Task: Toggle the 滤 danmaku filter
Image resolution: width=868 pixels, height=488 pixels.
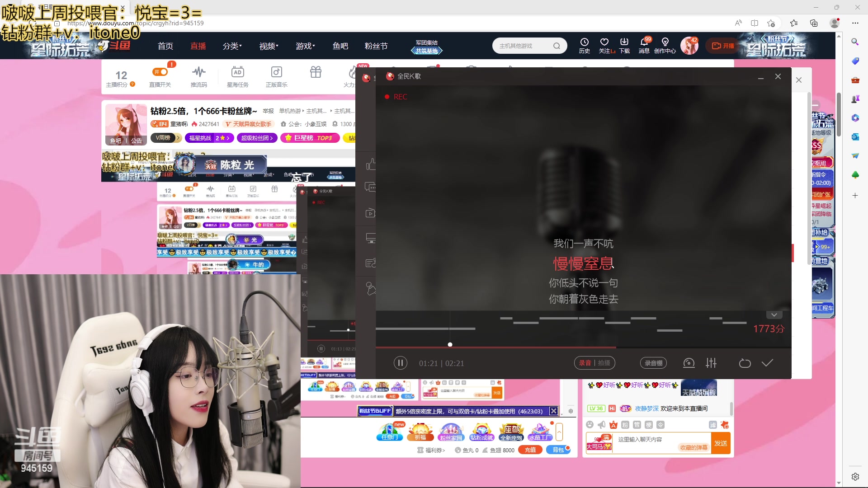Action: point(713,425)
